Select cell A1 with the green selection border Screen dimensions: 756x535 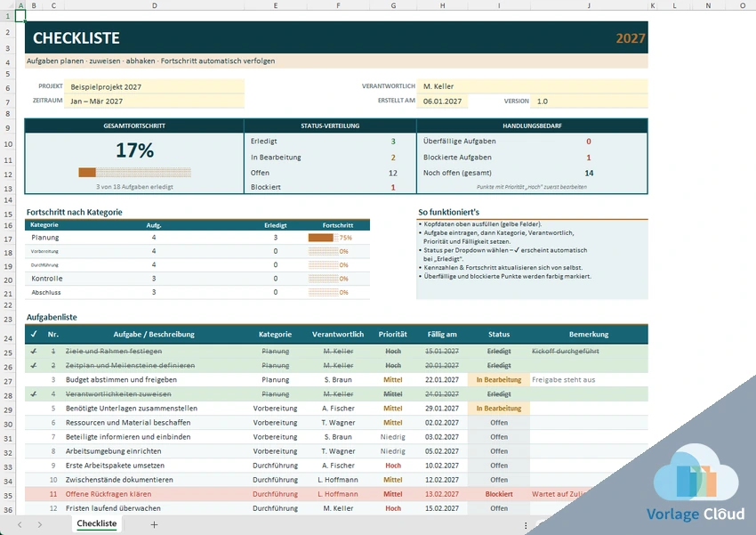point(20,16)
